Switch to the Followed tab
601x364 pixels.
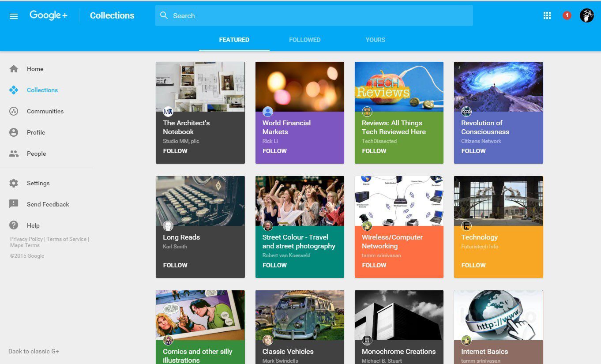[x=304, y=40]
